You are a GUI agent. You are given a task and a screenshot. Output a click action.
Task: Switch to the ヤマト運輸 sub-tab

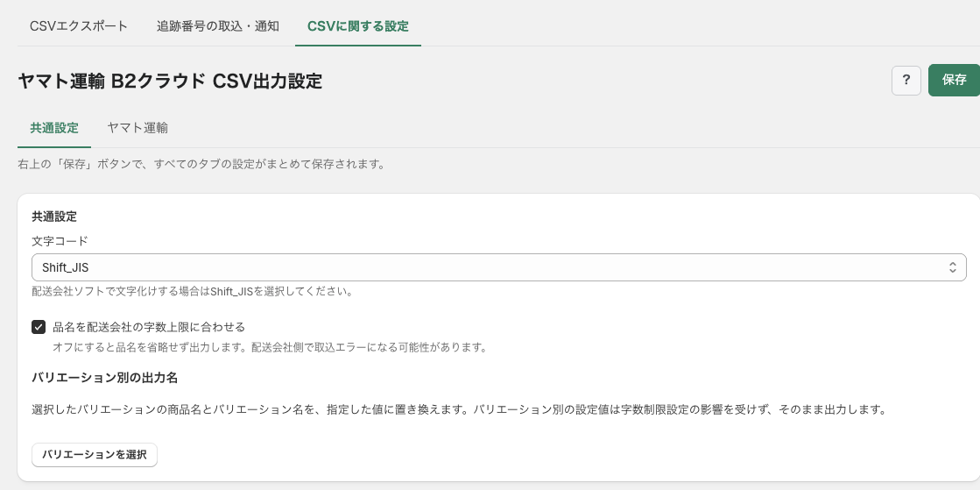[x=137, y=128]
